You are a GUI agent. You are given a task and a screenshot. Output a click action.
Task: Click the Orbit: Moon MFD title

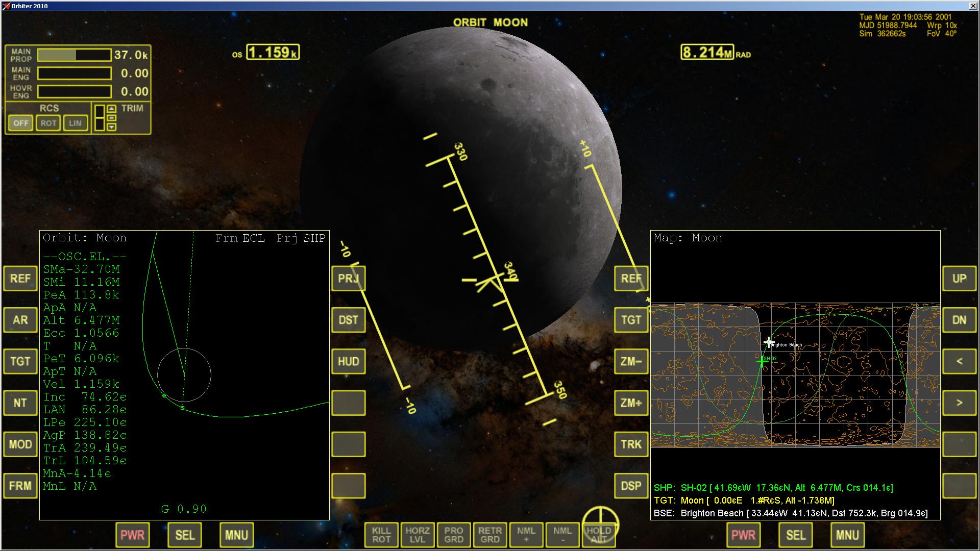85,238
